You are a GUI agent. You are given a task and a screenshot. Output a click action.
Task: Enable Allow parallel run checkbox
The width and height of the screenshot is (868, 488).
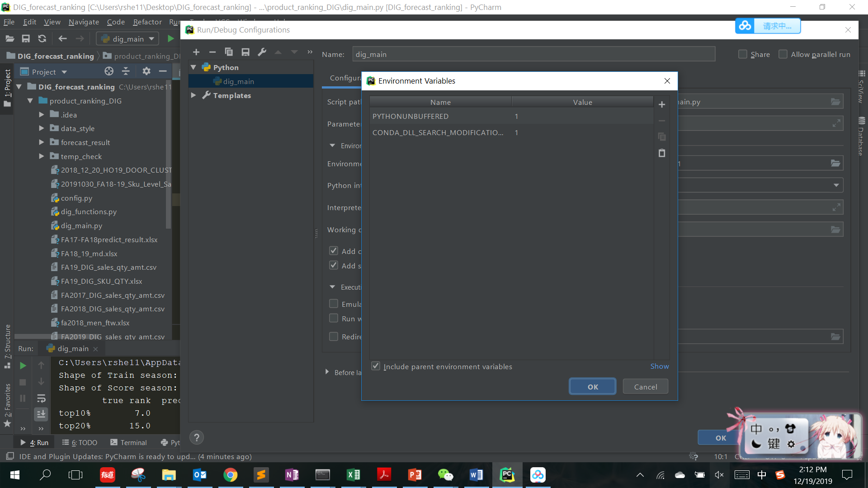(783, 54)
